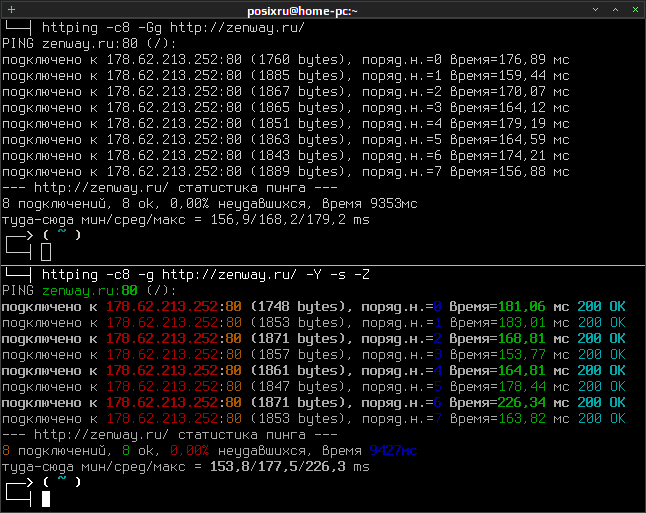The width and height of the screenshot is (646, 513).
Task: Click time value 164,59 in upper pane
Action: [x=522, y=140]
